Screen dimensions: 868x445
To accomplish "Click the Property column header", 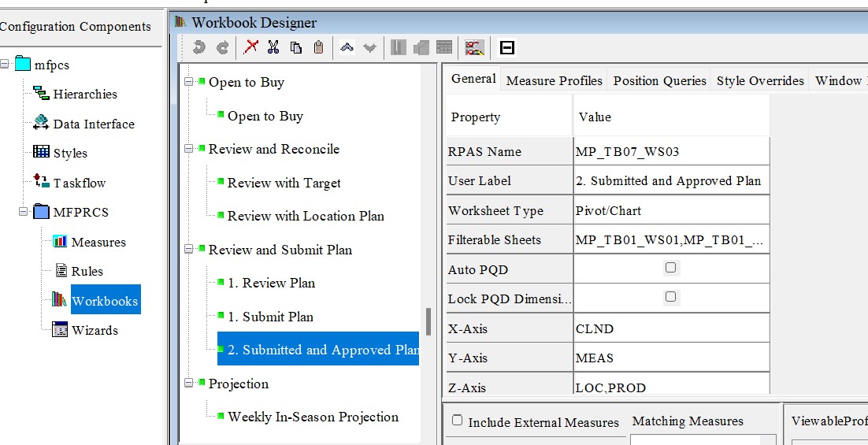I will coord(509,117).
